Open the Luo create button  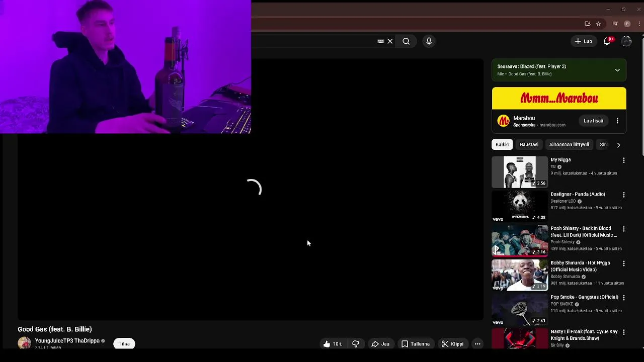click(x=584, y=41)
